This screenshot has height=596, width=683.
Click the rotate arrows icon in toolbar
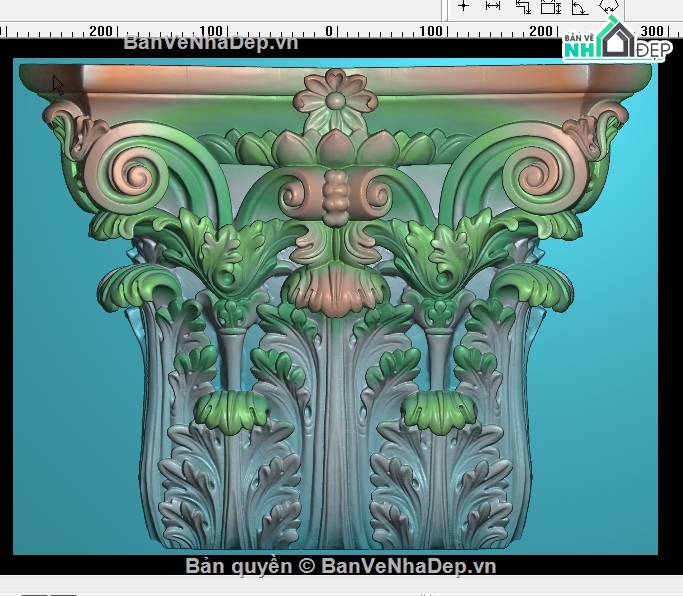coord(608,6)
